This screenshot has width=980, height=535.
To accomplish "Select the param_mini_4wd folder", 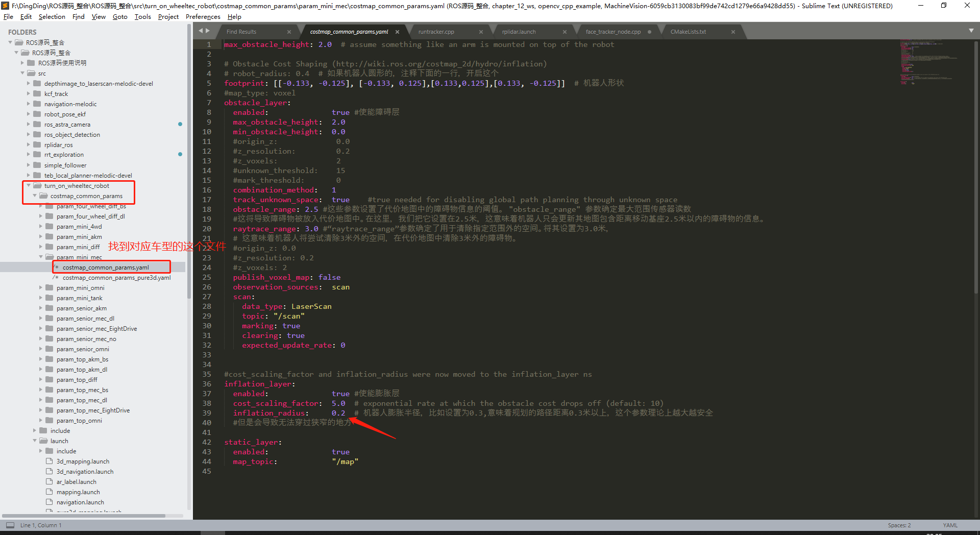I will coord(79,227).
